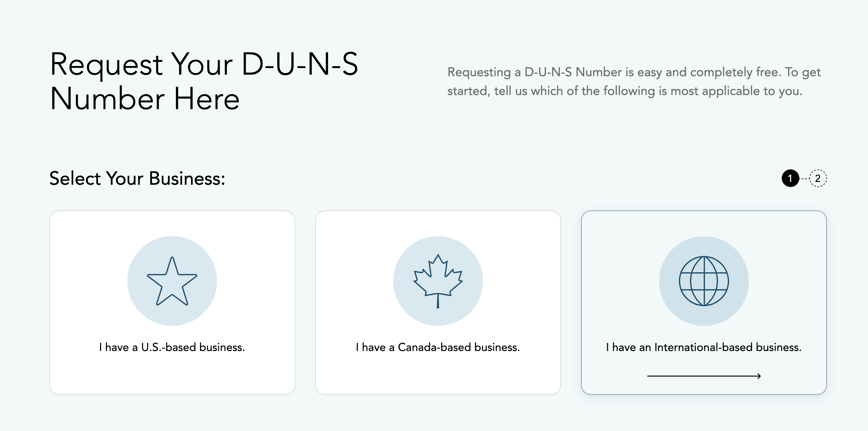Select the dashed step 2 circle
The width and height of the screenshot is (868, 431).
(818, 178)
